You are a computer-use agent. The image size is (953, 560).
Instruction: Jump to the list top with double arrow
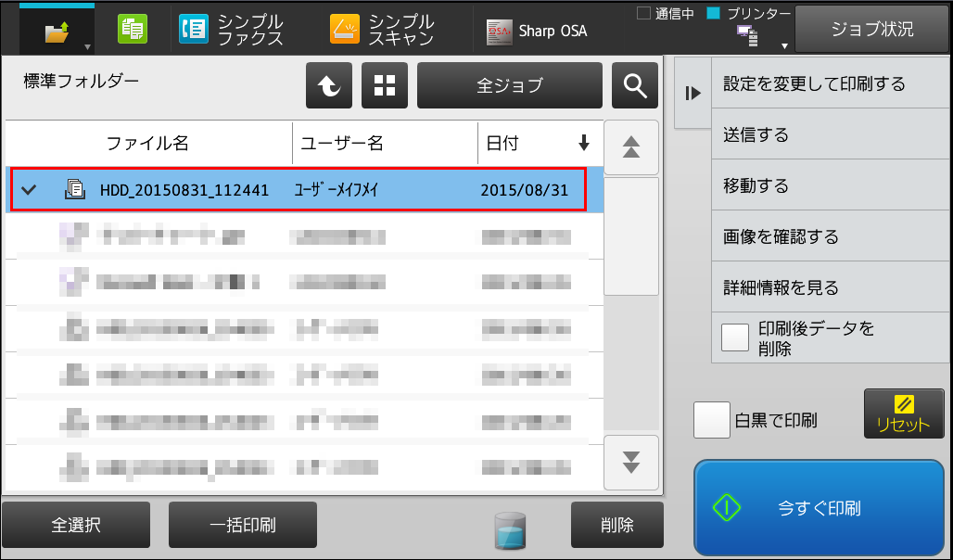tap(631, 147)
